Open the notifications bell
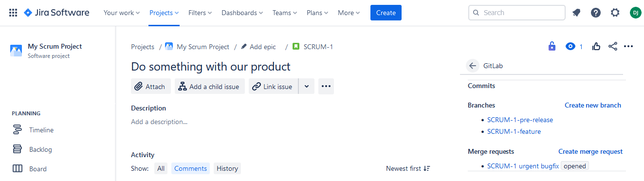644x181 pixels. click(576, 13)
